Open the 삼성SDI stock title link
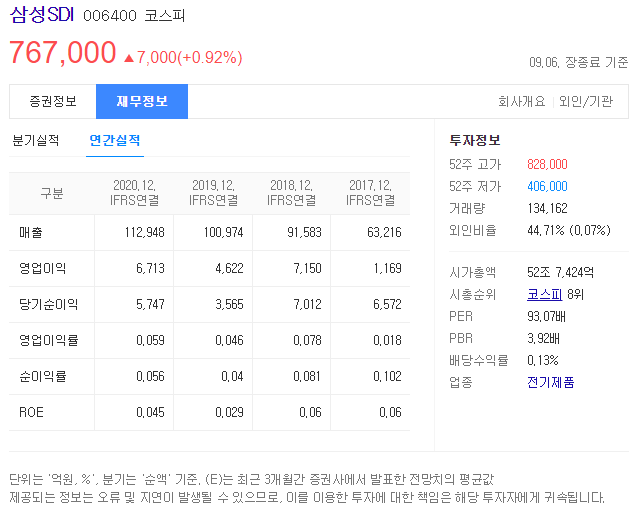Viewport: 634px width, 513px height. tap(42, 15)
